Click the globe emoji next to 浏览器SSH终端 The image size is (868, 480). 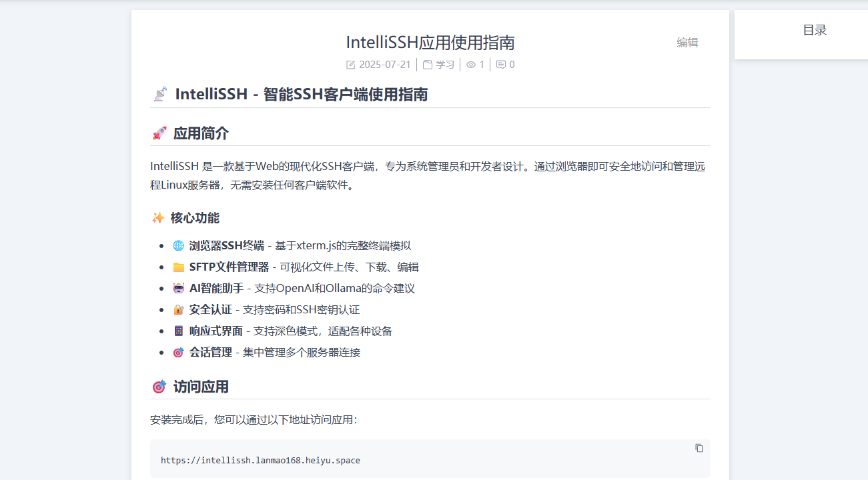point(178,246)
